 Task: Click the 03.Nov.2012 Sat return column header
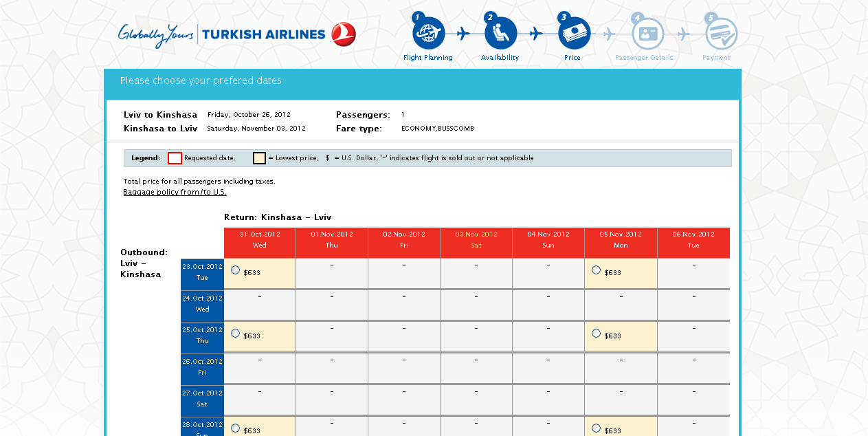pos(476,239)
